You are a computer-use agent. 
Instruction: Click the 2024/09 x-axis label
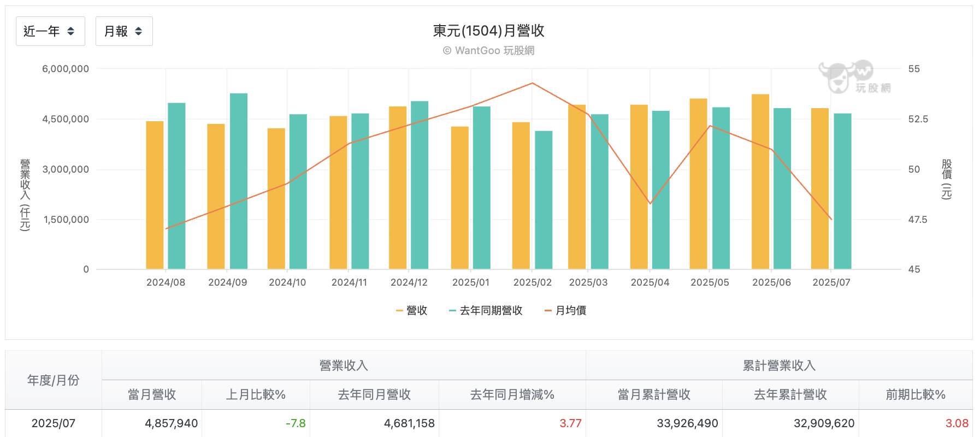(228, 282)
